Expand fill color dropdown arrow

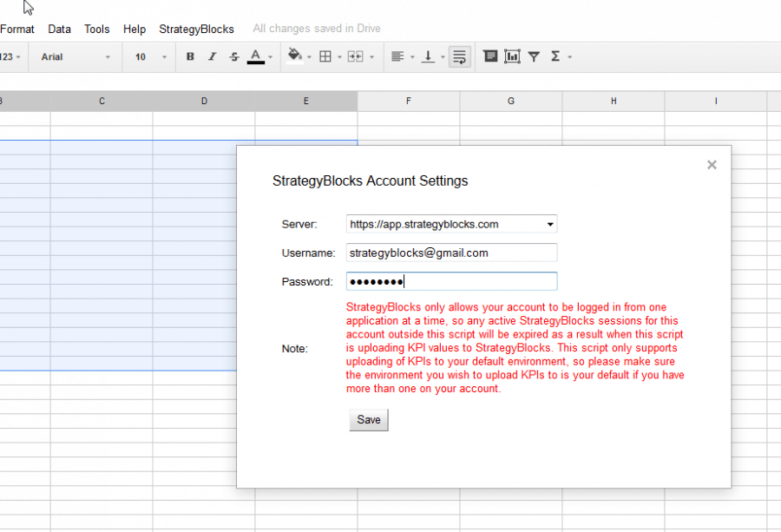point(309,57)
